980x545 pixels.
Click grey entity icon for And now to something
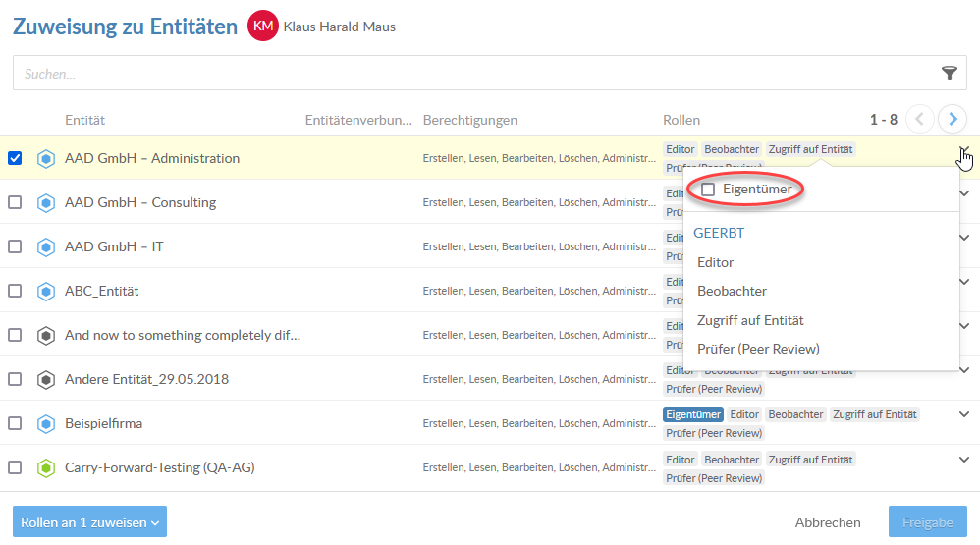(x=45, y=336)
